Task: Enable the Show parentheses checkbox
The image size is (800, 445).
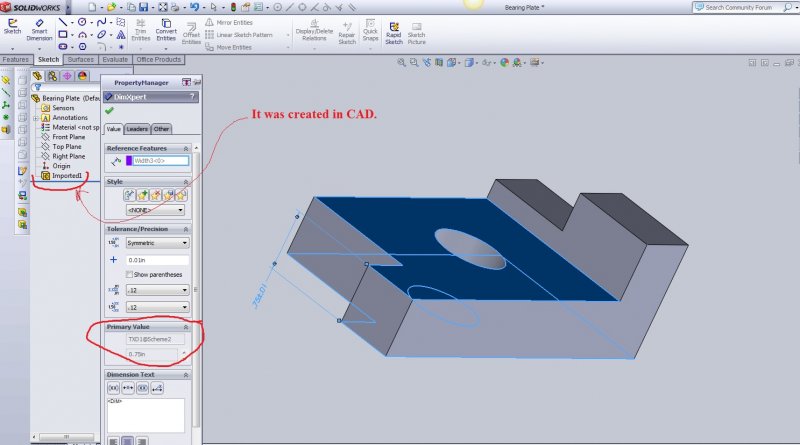Action: pos(130,274)
